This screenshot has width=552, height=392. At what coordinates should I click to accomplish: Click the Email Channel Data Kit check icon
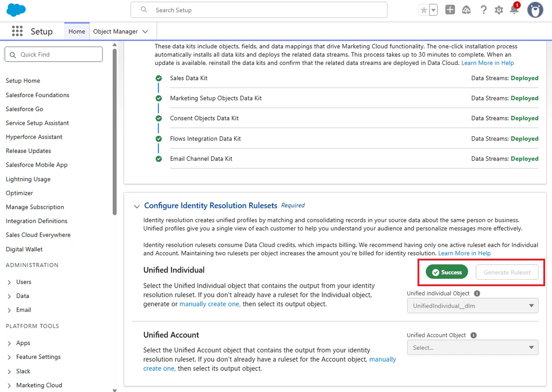(x=159, y=159)
